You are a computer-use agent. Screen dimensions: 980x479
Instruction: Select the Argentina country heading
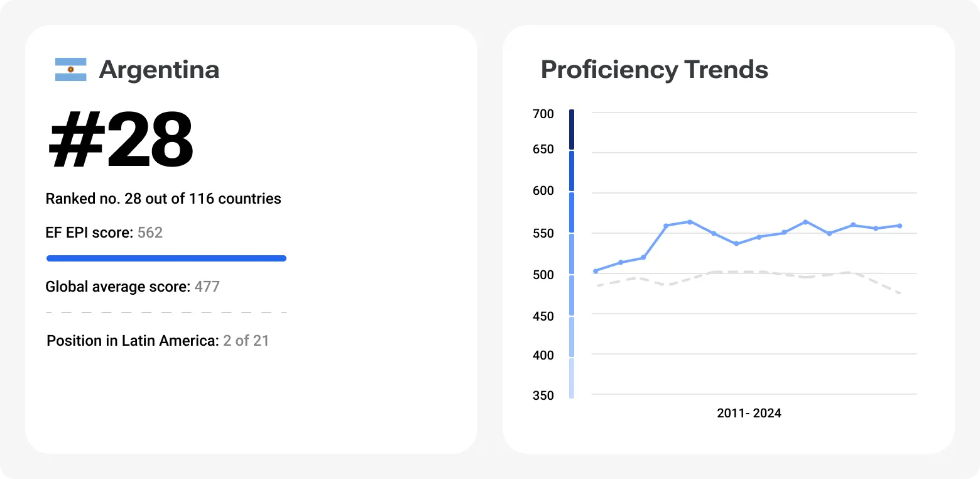pos(159,69)
